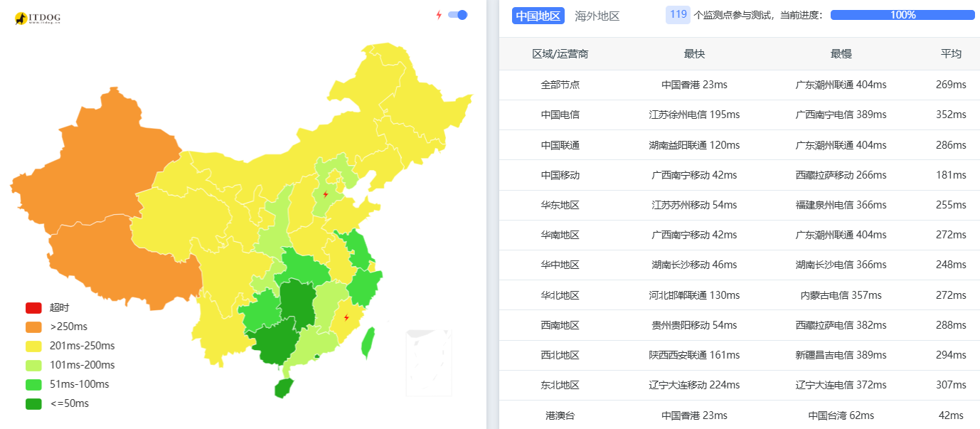Click the 119 monitoring points badge
Screen dimensions: 980x429
[678, 15]
